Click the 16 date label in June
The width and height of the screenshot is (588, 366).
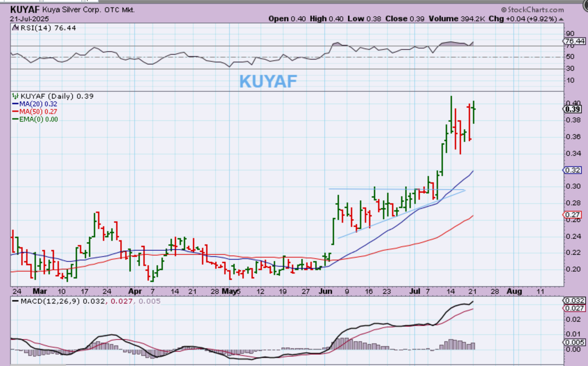coord(369,291)
